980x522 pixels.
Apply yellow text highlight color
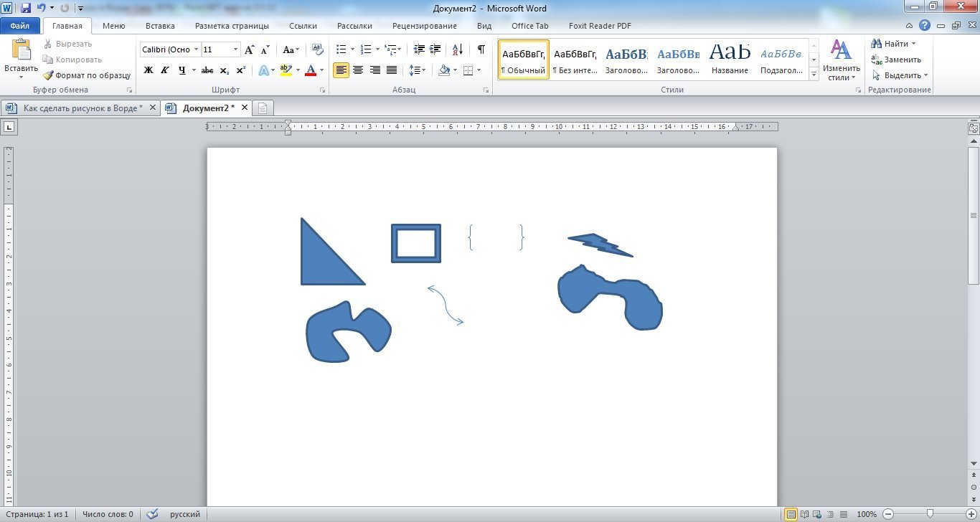click(x=286, y=70)
